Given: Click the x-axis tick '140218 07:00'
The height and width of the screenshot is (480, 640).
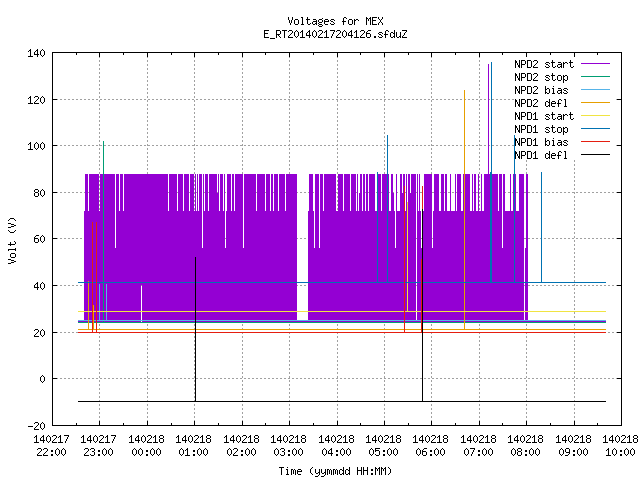Looking at the screenshot, I should tap(478, 446).
